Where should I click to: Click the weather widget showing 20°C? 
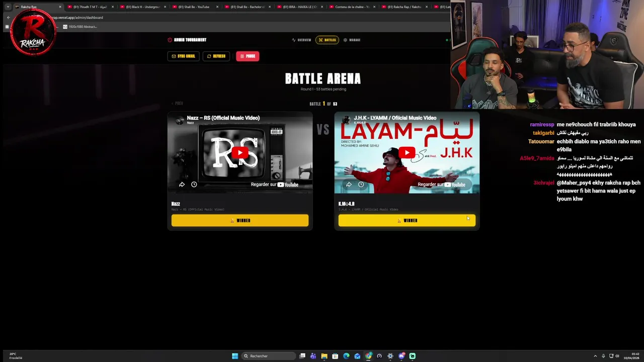(15, 356)
